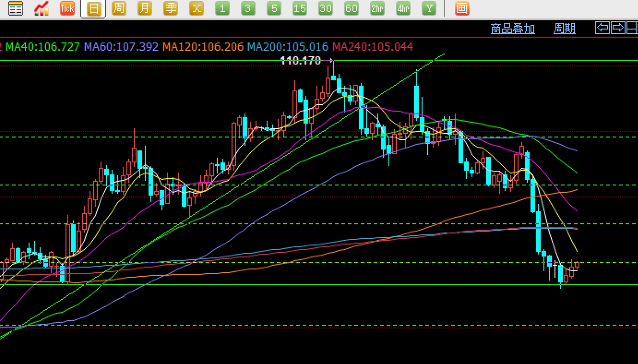Click the left arrow navigation box
638x364 pixels.
pyautogui.click(x=602, y=28)
